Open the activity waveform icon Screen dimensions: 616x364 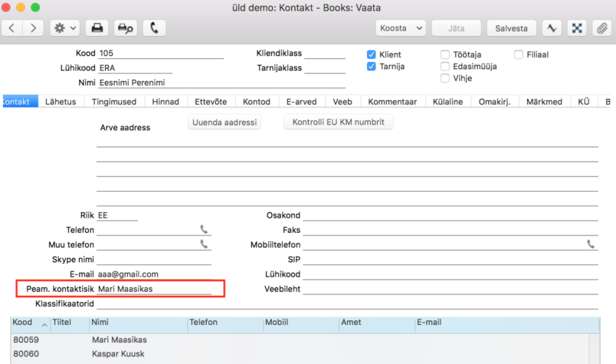(552, 28)
